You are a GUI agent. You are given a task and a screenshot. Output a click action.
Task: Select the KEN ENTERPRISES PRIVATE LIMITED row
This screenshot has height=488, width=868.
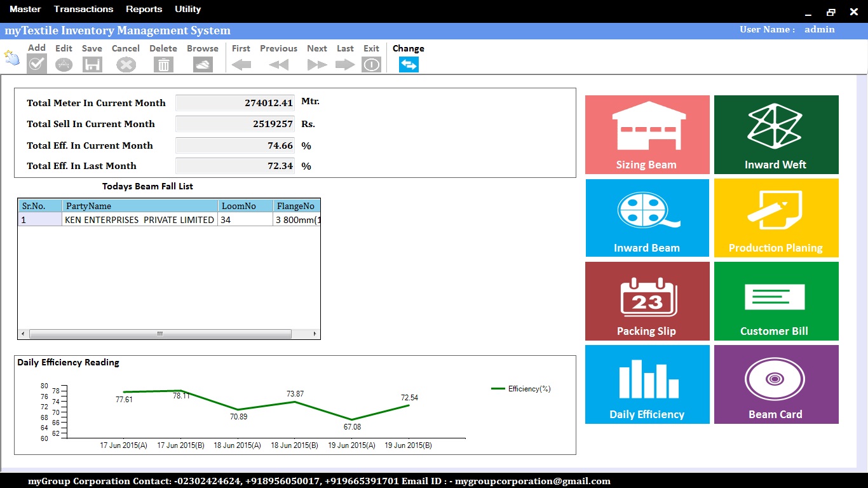[x=139, y=220]
